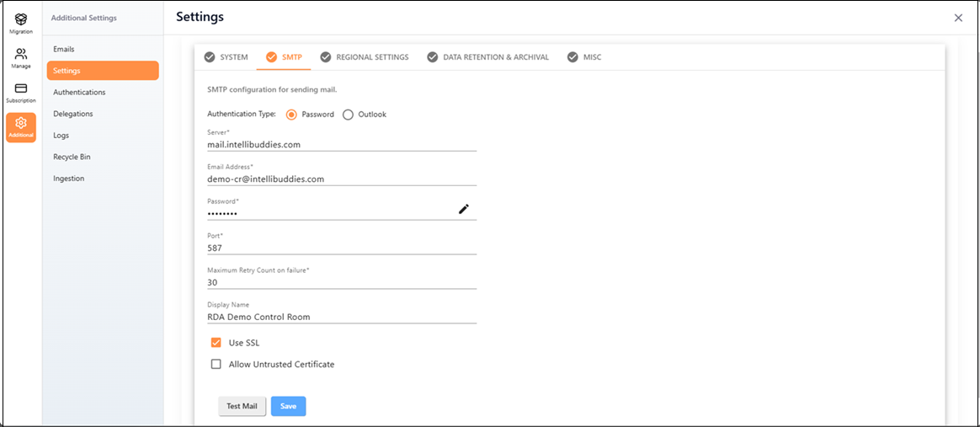Viewport: 980px width, 427px height.
Task: Go to DATA RETENTION & ARCHIVAL tab
Action: (x=487, y=57)
